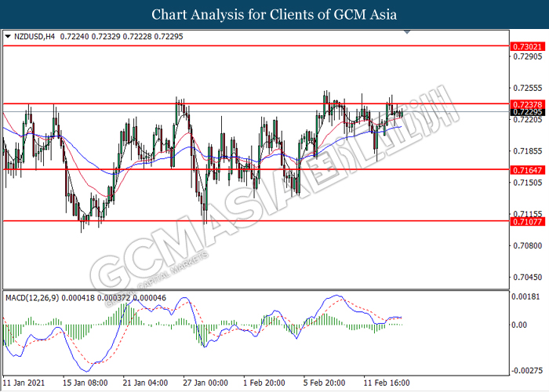Click the red 0.73021 price label

tap(526, 47)
